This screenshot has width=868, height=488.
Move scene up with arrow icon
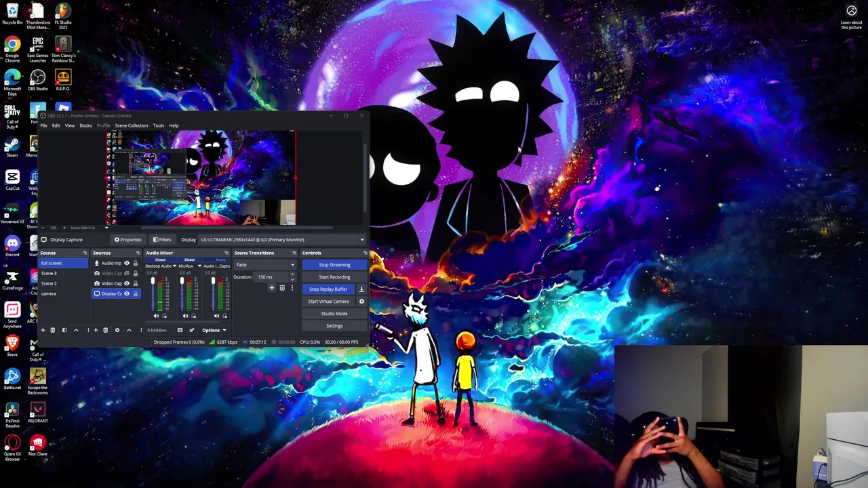[x=76, y=330]
